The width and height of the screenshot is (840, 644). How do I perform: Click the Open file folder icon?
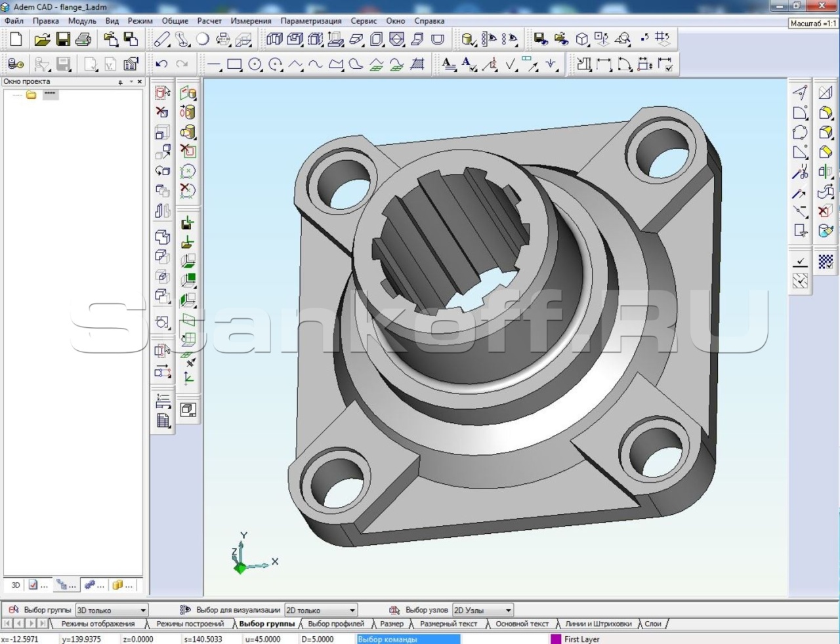(x=42, y=40)
